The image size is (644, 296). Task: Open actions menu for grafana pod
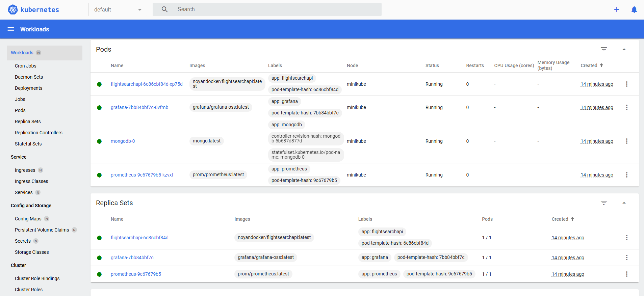tap(627, 107)
